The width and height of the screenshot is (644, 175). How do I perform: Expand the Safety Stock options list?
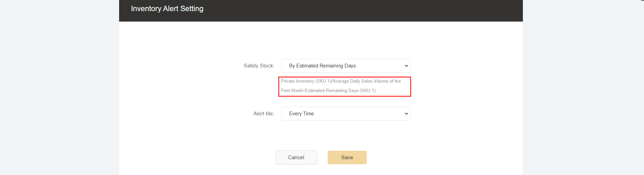[346, 66]
